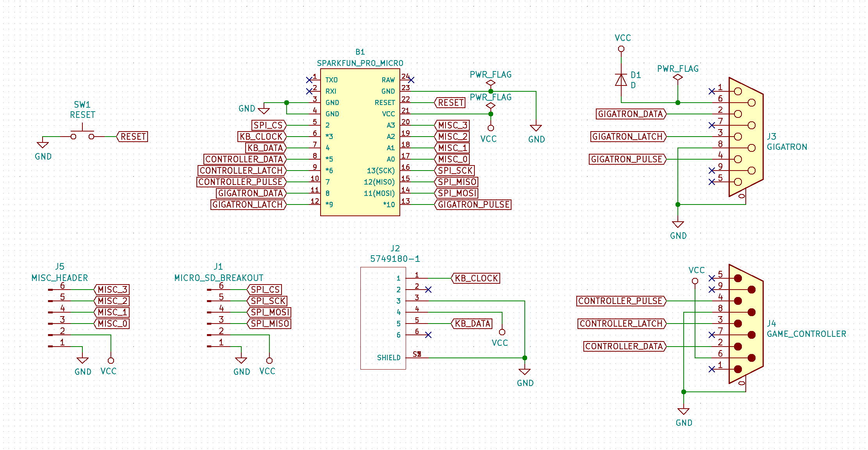Click GIGATRON_LATCH label at J3 pin 3
This screenshot has height=450, width=868.
(x=629, y=137)
